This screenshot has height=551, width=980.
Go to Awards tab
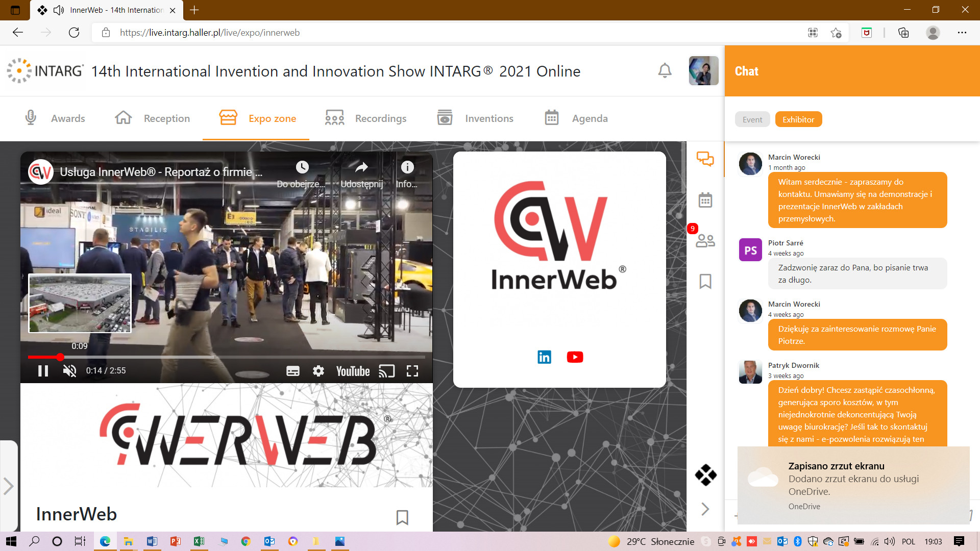(x=55, y=118)
